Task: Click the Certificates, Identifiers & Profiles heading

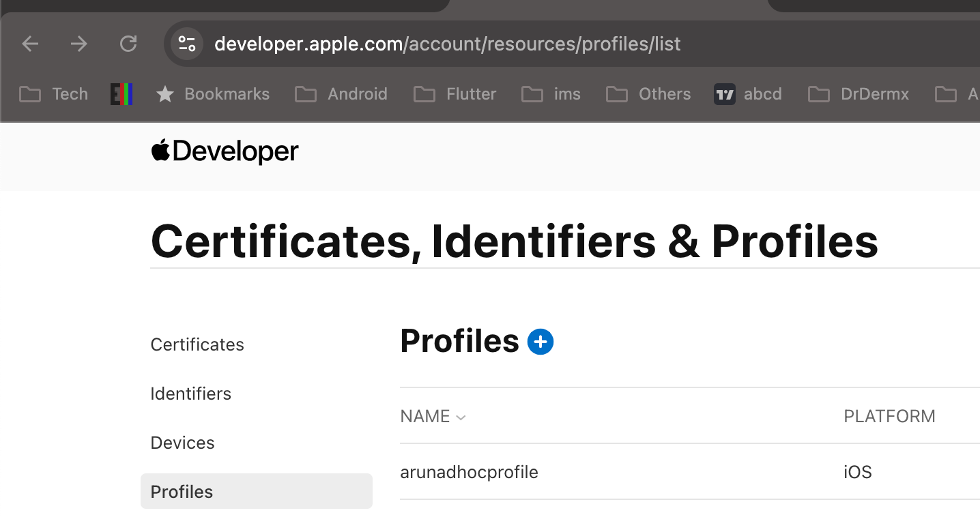Action: [x=515, y=241]
